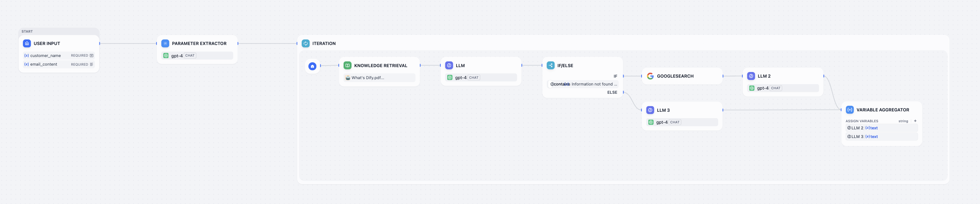Click the Variable Aggregator node icon
980x204 pixels.
[849, 110]
